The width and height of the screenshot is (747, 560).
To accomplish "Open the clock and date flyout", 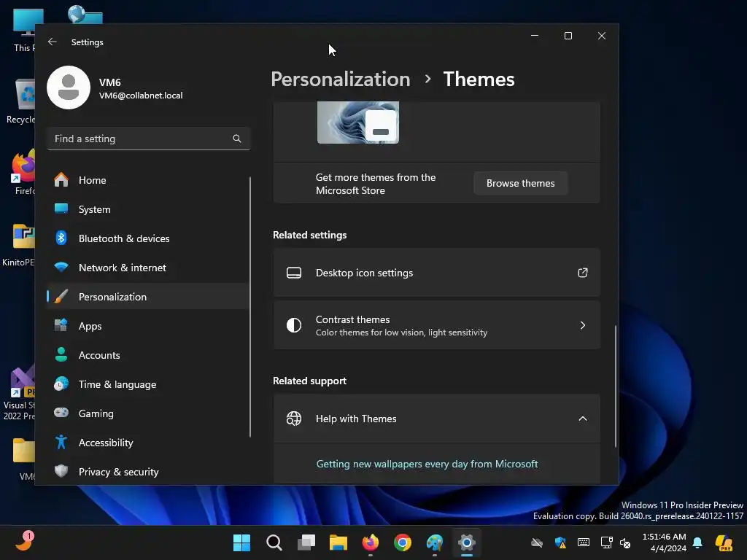I will click(664, 542).
